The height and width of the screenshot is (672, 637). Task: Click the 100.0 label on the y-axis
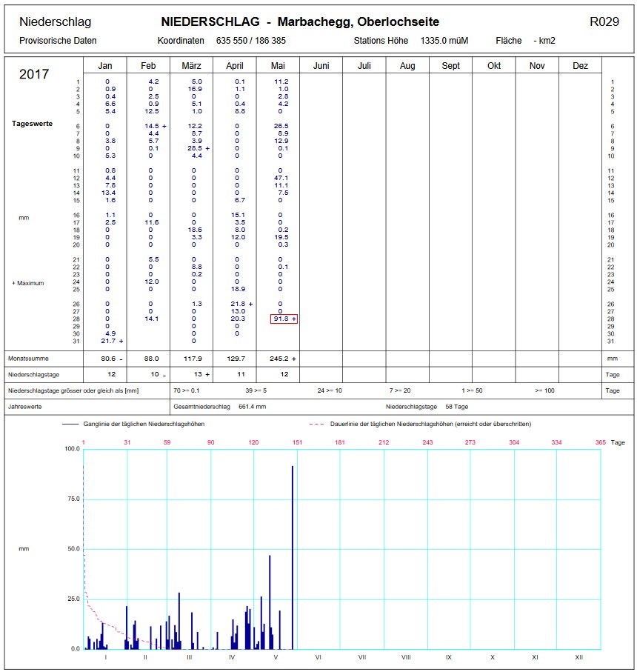pyautogui.click(x=72, y=449)
